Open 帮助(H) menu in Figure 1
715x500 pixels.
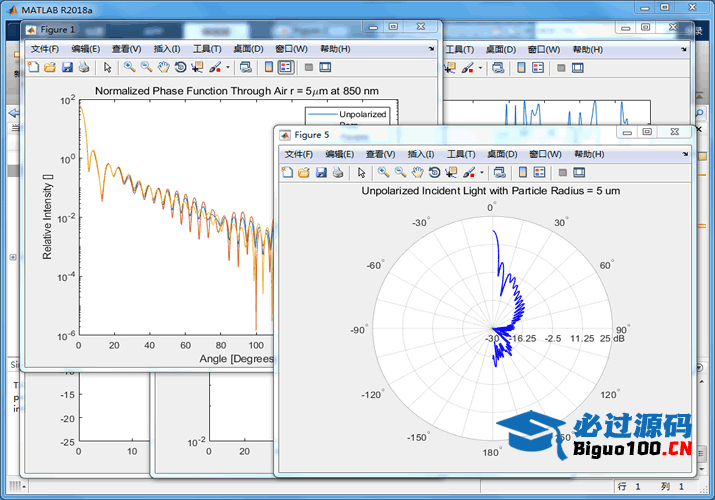coord(335,49)
